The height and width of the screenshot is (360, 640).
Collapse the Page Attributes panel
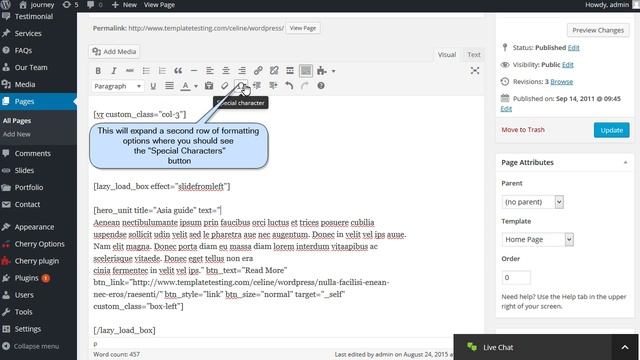coord(625,162)
